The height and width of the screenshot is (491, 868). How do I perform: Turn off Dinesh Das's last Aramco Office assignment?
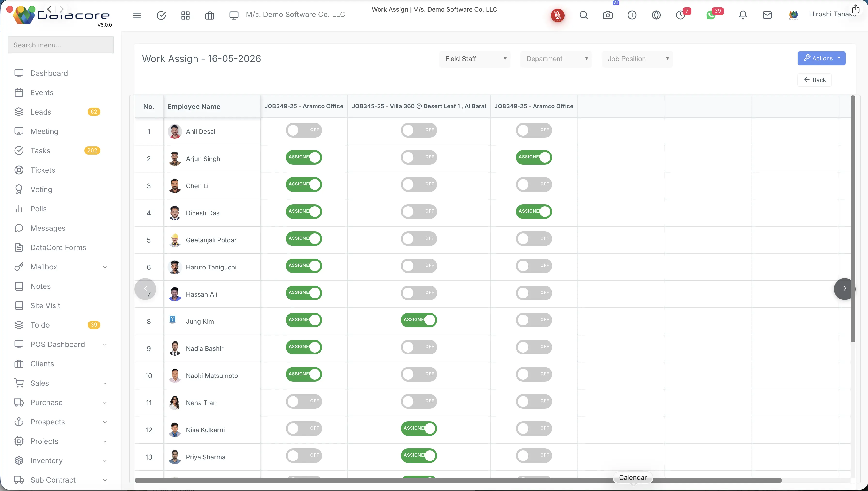(x=534, y=211)
